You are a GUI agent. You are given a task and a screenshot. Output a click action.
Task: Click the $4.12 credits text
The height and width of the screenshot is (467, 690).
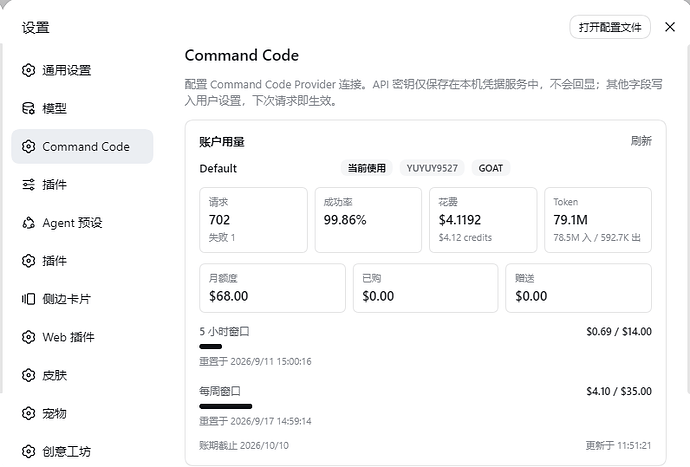coord(465,238)
